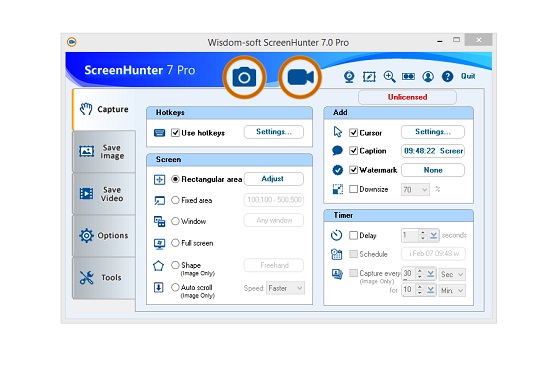550x373 pixels.
Task: Select the zoom magnifier tool icon
Action: (x=389, y=76)
